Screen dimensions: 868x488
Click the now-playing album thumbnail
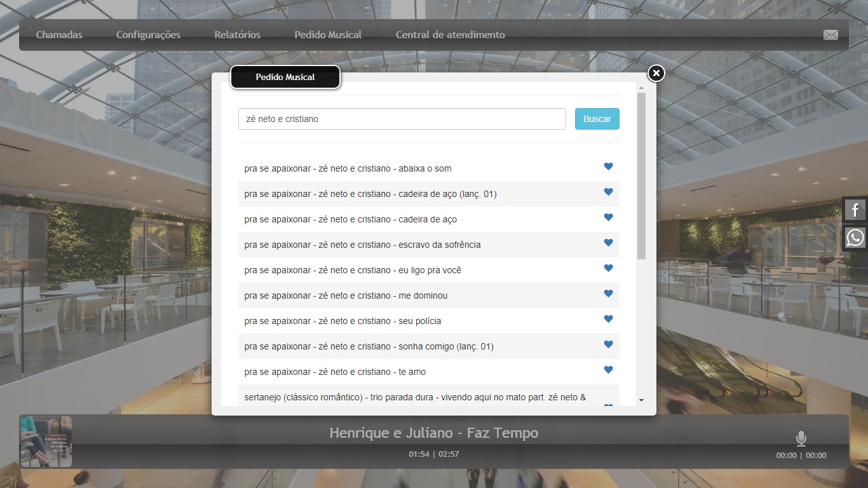point(46,442)
